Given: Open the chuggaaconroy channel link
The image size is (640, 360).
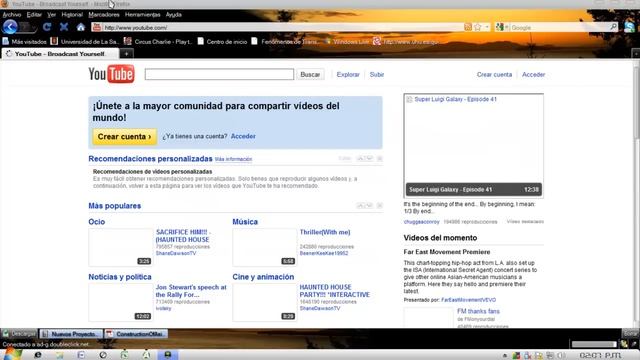Looking at the screenshot, I should pos(422,222).
